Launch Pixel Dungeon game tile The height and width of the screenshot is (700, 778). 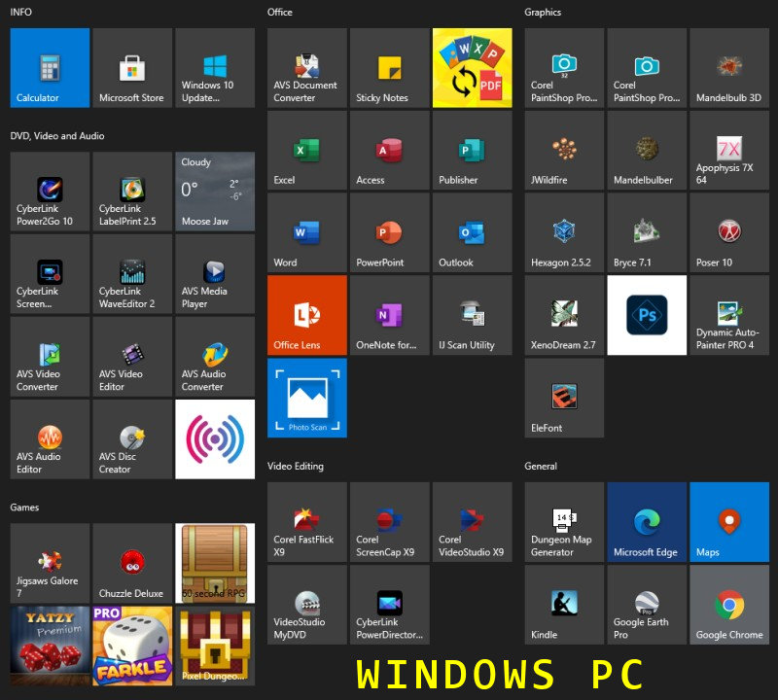pyautogui.click(x=215, y=646)
